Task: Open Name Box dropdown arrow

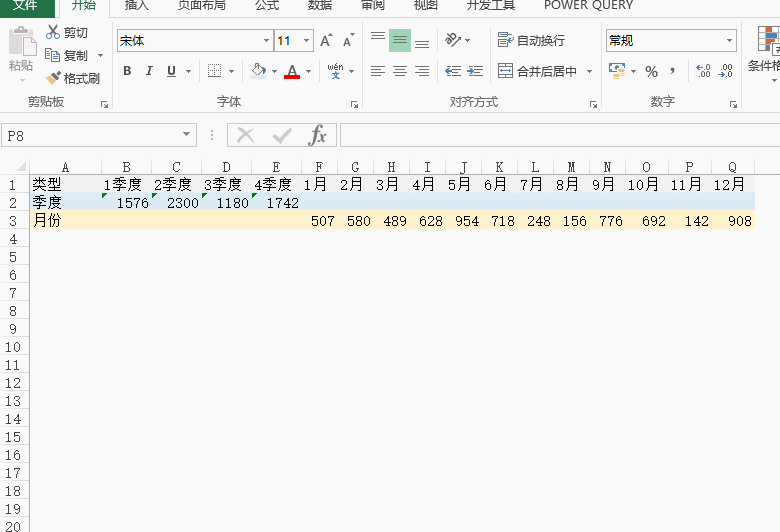Action: 186,134
